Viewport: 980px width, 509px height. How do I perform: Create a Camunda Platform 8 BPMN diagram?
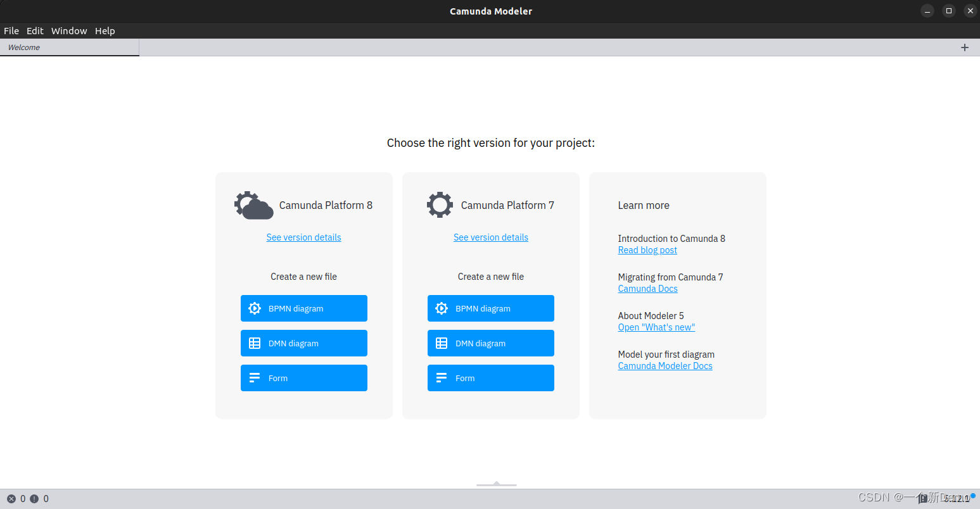coord(304,308)
